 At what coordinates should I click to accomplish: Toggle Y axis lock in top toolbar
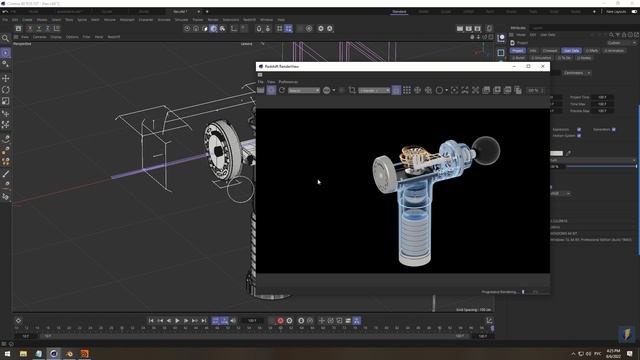coord(39,28)
